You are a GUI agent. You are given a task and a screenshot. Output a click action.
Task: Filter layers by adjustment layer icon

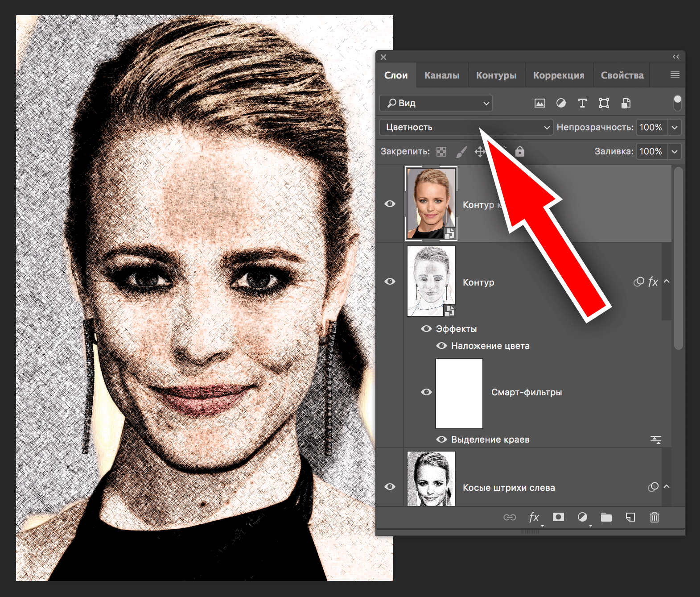pos(561,103)
